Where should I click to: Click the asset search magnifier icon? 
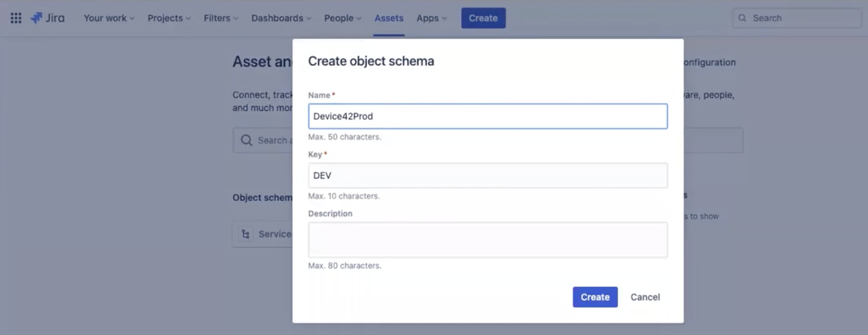(x=246, y=140)
